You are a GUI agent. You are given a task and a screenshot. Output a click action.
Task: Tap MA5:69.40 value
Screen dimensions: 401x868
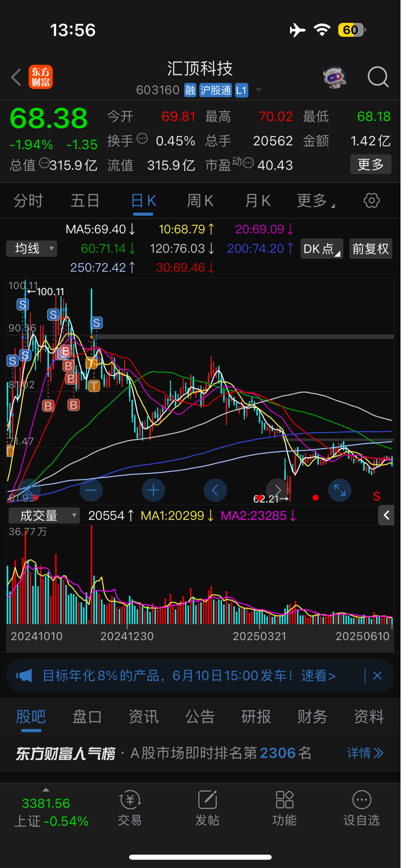click(x=101, y=229)
